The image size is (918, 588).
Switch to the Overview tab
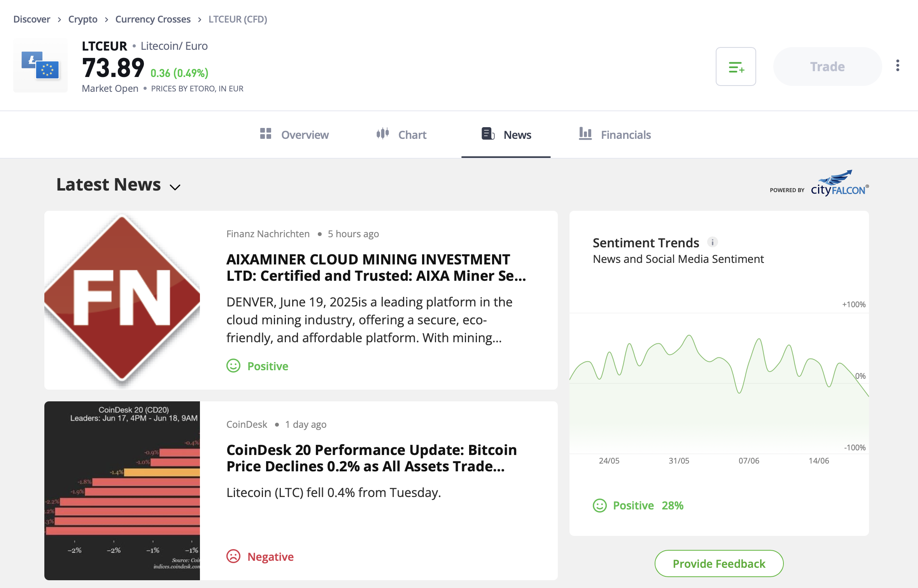(x=294, y=135)
